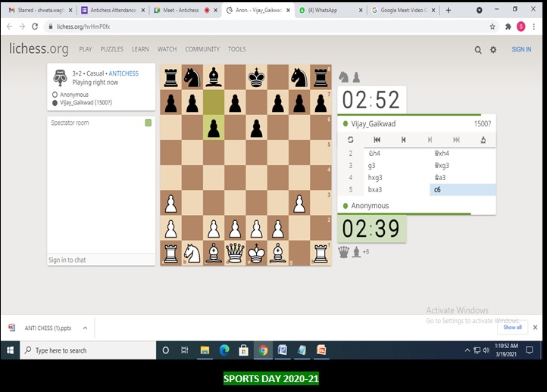Toggle the Spectator room chat switch
This screenshot has width=547, height=392.
click(148, 123)
